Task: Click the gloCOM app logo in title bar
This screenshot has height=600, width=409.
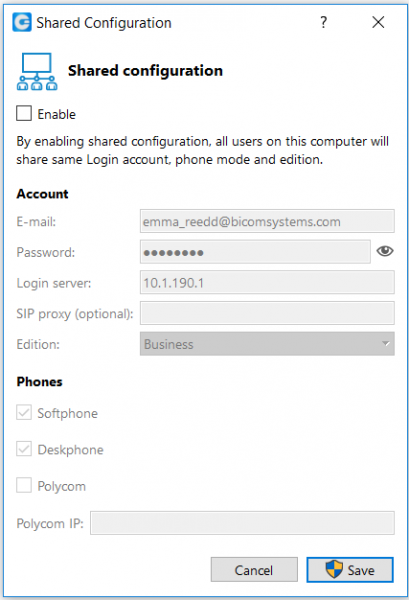Action: pyautogui.click(x=22, y=22)
